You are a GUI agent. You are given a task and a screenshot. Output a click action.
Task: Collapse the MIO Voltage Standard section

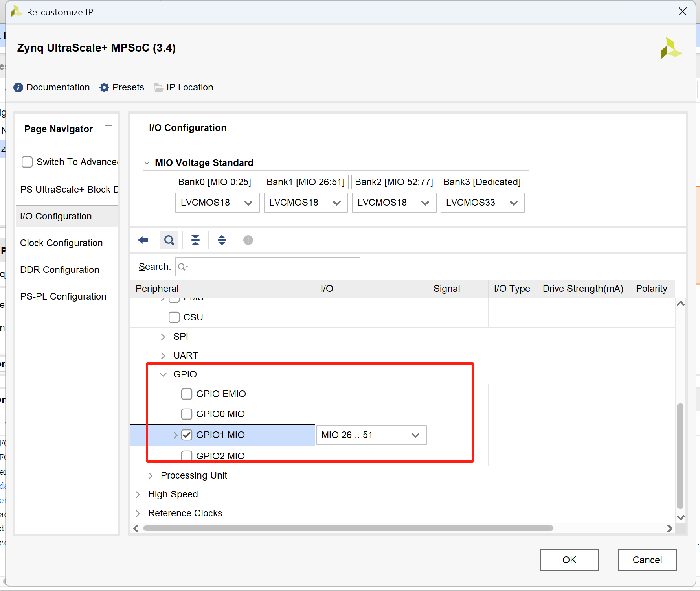coord(147,163)
